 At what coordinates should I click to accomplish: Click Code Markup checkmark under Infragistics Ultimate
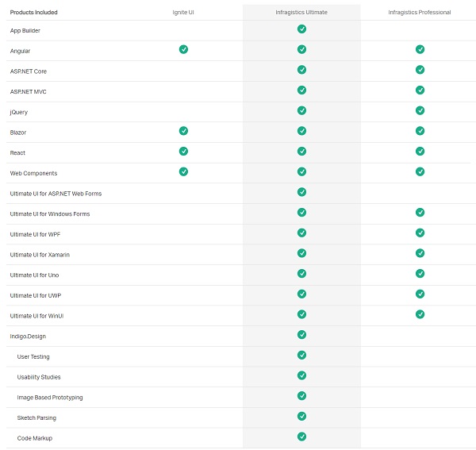pyautogui.click(x=301, y=437)
